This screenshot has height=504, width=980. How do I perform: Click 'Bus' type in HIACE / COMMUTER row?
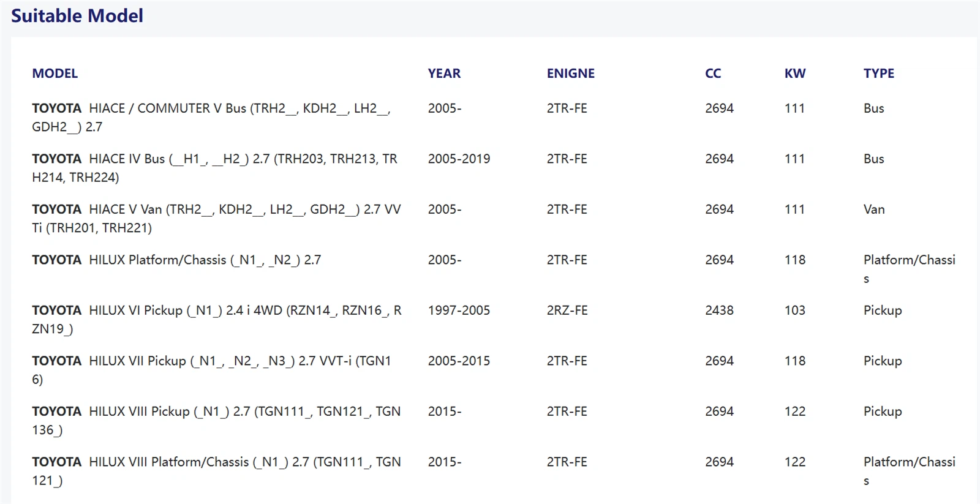pyautogui.click(x=873, y=108)
